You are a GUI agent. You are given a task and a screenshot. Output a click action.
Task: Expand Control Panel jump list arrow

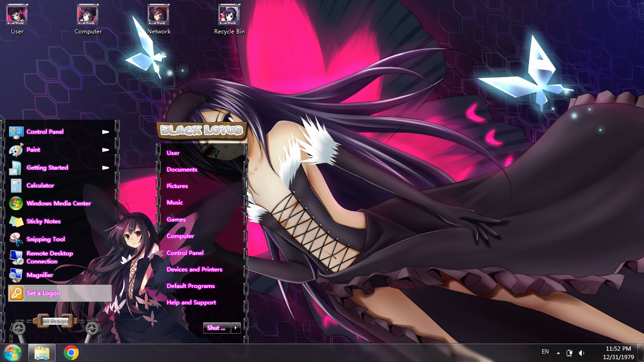click(106, 132)
